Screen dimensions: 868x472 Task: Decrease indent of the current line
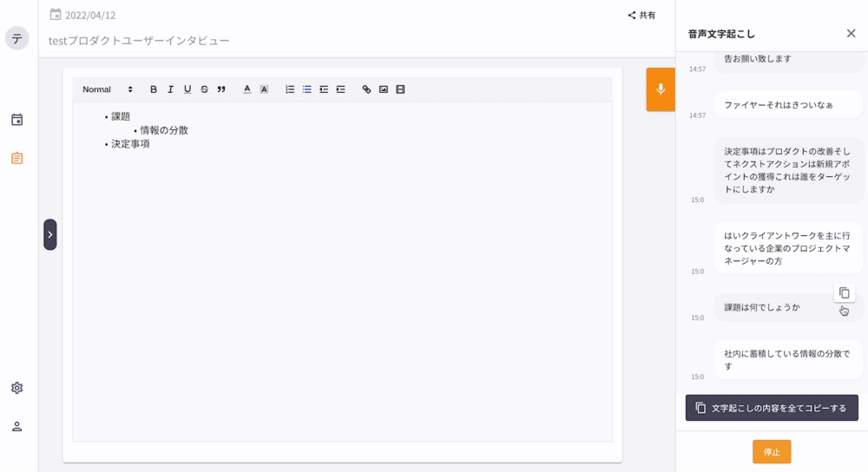click(x=324, y=89)
